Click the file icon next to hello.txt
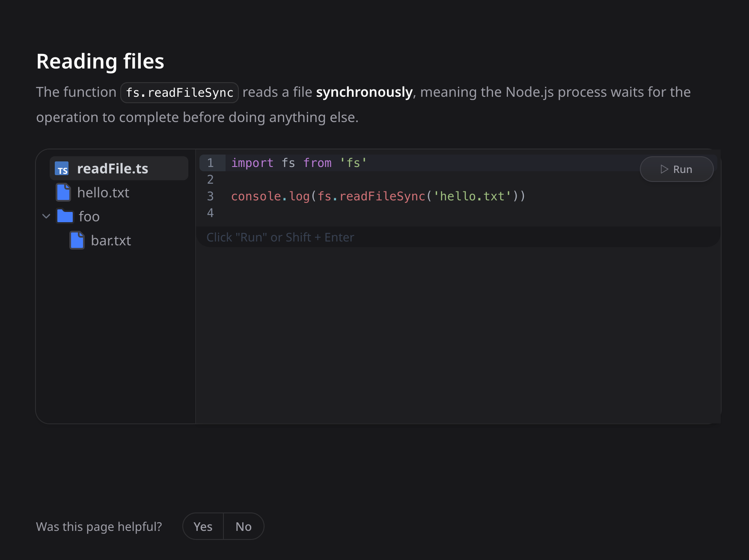The image size is (749, 560). (63, 192)
